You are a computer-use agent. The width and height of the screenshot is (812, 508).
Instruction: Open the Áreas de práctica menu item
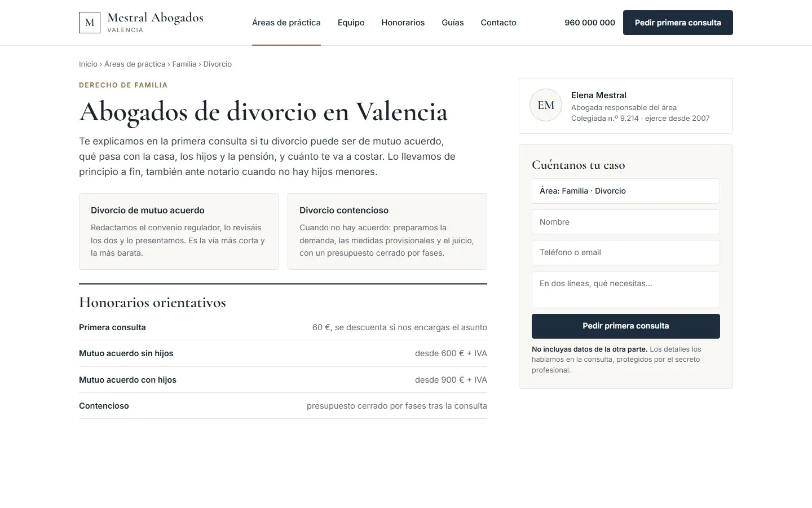[286, 23]
